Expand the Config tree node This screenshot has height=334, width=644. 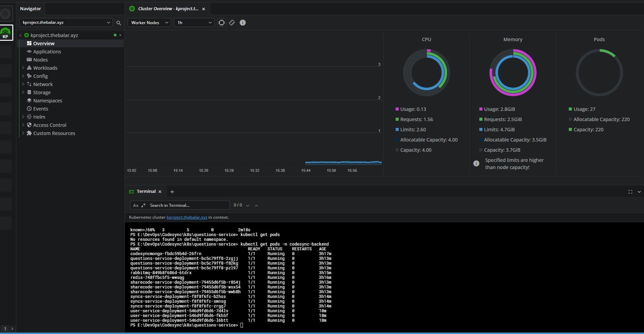coord(23,76)
